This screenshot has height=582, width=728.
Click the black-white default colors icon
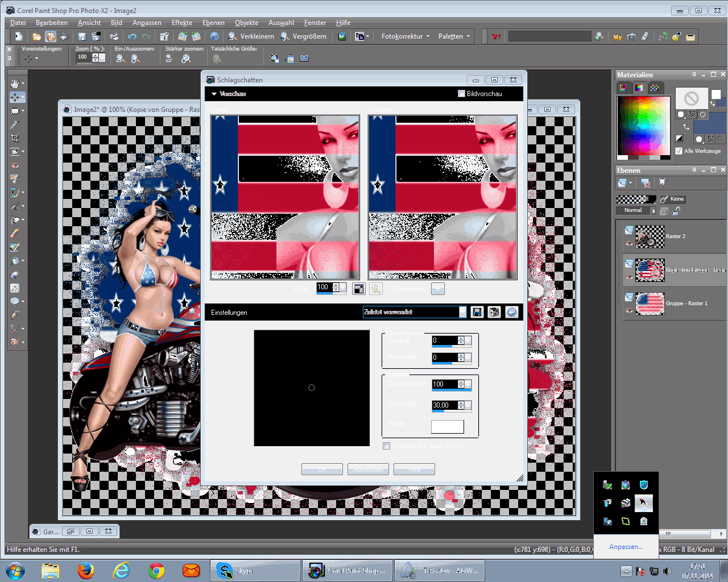click(x=679, y=138)
